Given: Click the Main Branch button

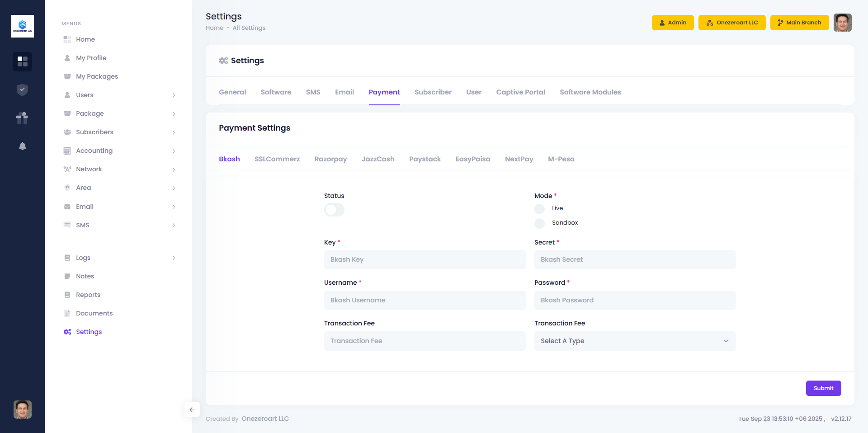Looking at the screenshot, I should click(x=799, y=23).
